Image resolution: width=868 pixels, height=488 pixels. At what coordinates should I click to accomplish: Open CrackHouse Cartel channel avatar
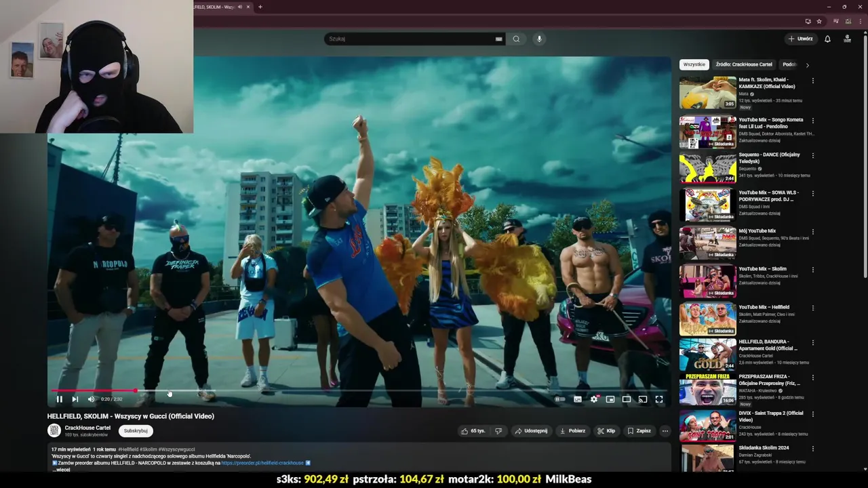54,430
